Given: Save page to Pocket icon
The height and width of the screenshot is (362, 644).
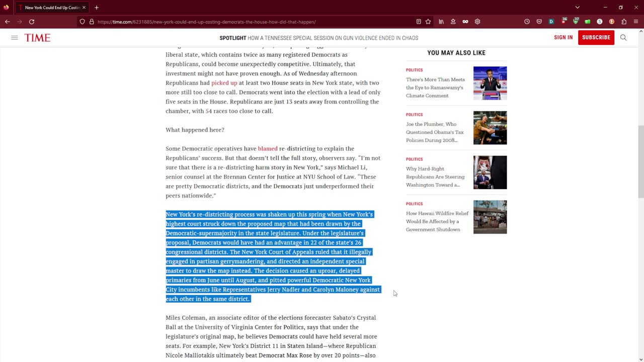Looking at the screenshot, I should 539,22.
